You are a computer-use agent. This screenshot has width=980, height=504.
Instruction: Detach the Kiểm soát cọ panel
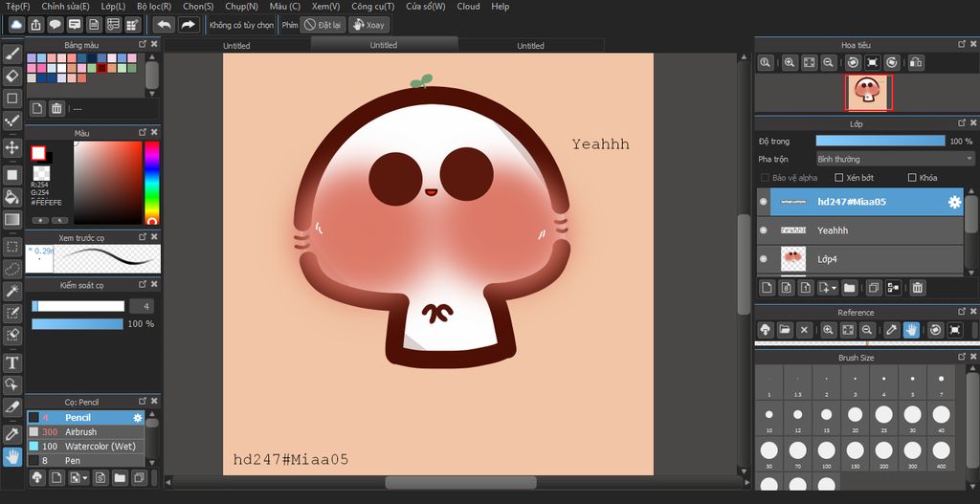click(x=143, y=284)
